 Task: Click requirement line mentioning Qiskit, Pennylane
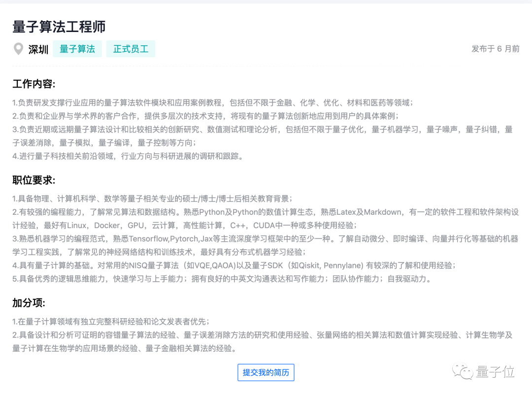click(x=234, y=265)
